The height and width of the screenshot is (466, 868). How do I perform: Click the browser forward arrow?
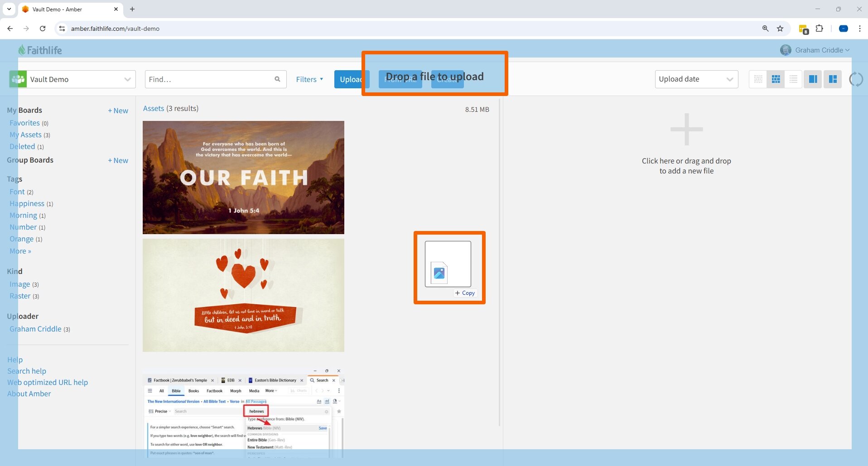pos(26,29)
